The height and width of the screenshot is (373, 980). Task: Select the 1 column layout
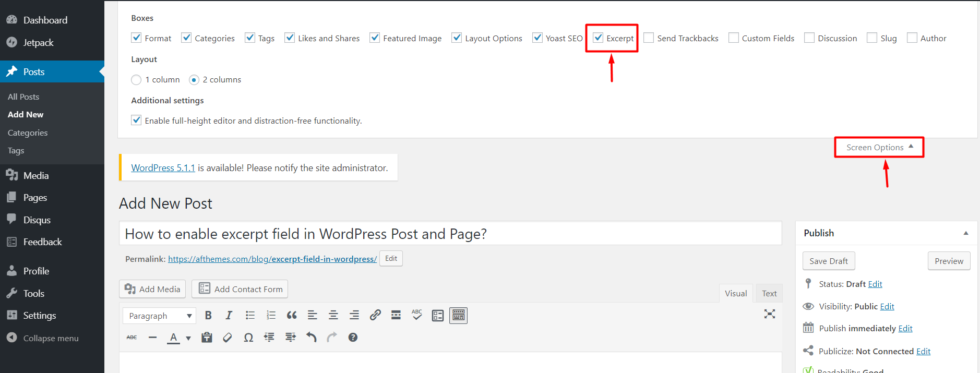(x=136, y=80)
